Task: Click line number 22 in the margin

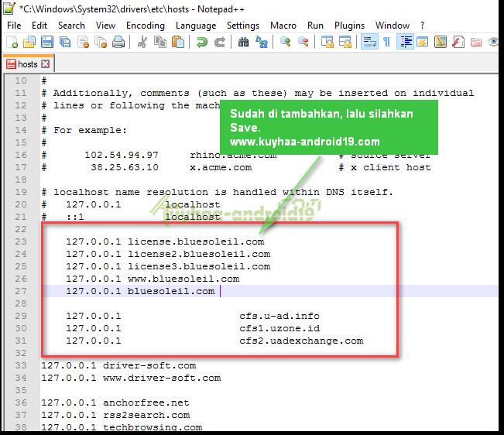Action: [21, 229]
